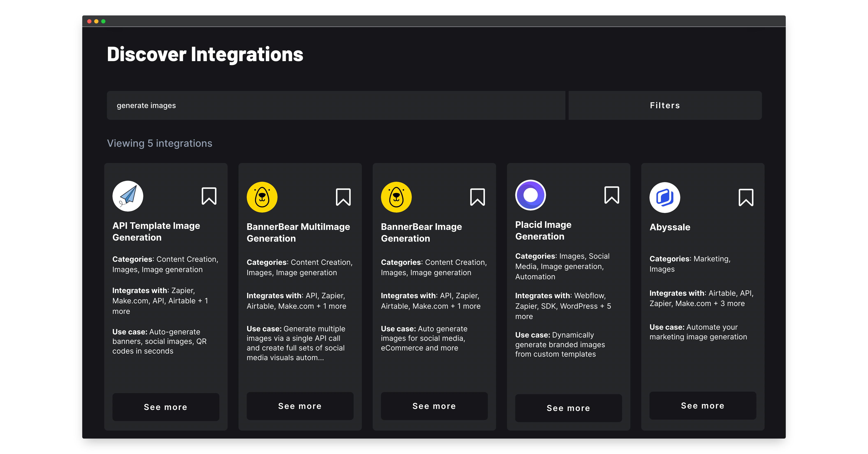Open the Abyssale card title
Viewport: 868px width, 454px height.
click(670, 227)
